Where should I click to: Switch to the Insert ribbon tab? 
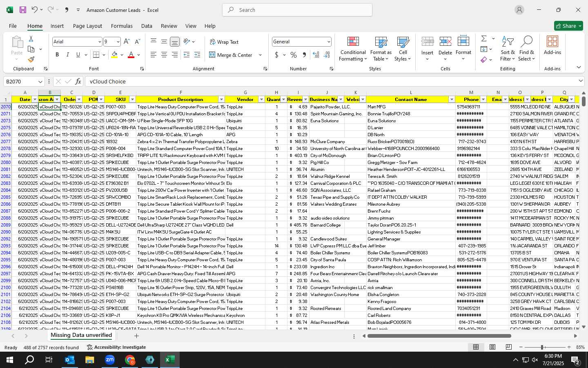pos(57,26)
